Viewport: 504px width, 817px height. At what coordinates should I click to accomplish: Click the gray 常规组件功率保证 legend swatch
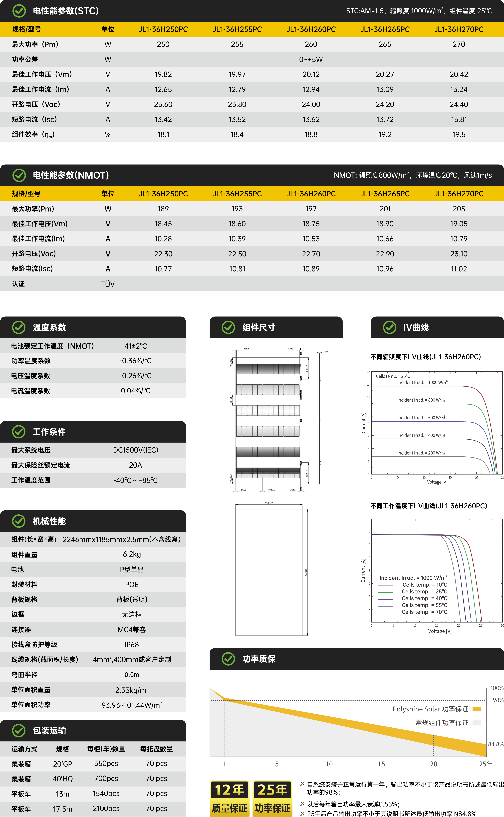tap(477, 723)
